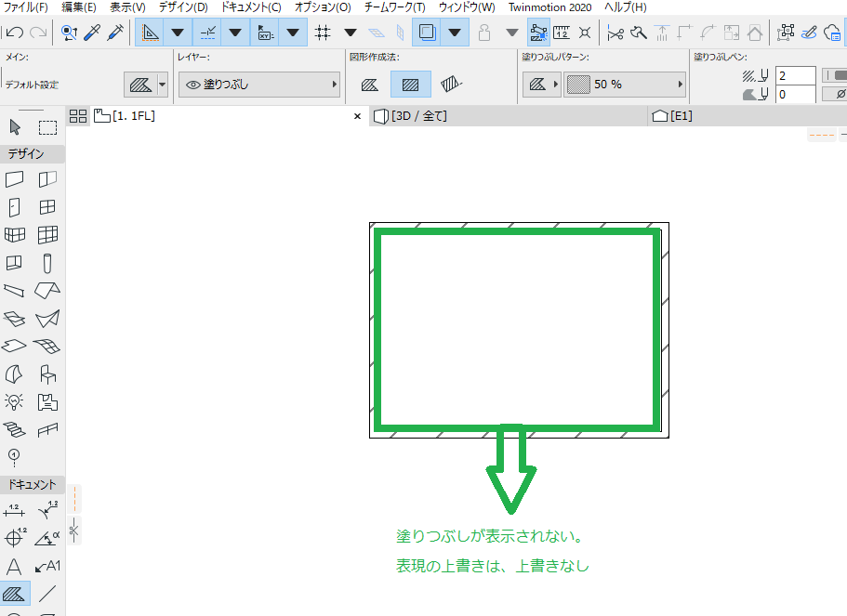Toggle layer visibility eye for 塗りつぶし
The width and height of the screenshot is (847, 616).
click(x=192, y=85)
